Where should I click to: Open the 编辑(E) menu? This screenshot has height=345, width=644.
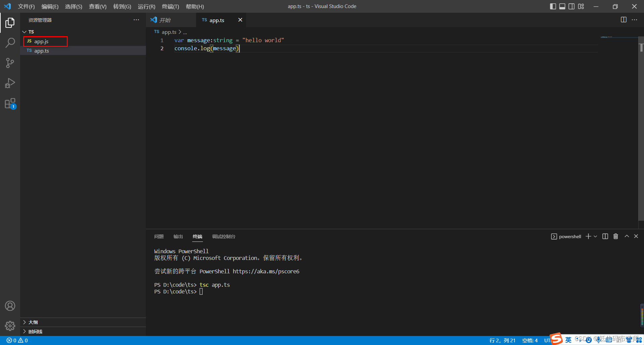tap(50, 6)
